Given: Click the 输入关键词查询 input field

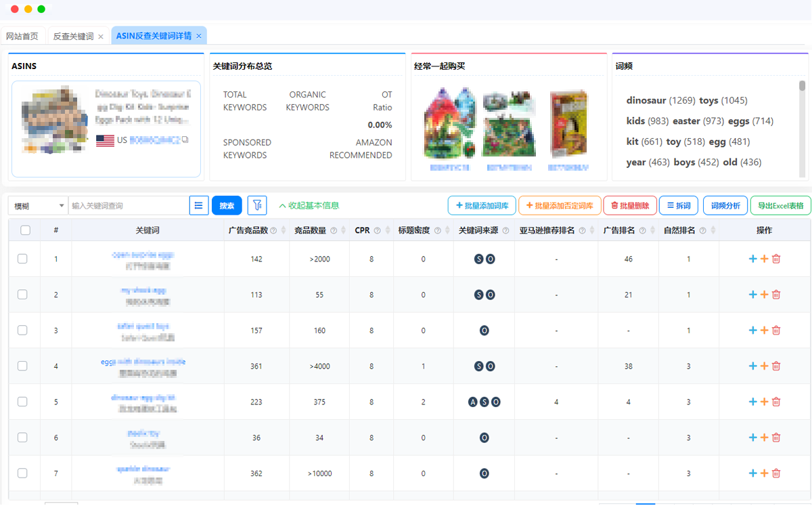Looking at the screenshot, I should [x=129, y=205].
